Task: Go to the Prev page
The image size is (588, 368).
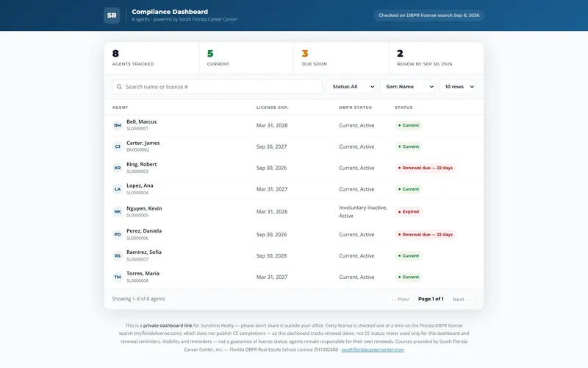Action: coord(400,300)
